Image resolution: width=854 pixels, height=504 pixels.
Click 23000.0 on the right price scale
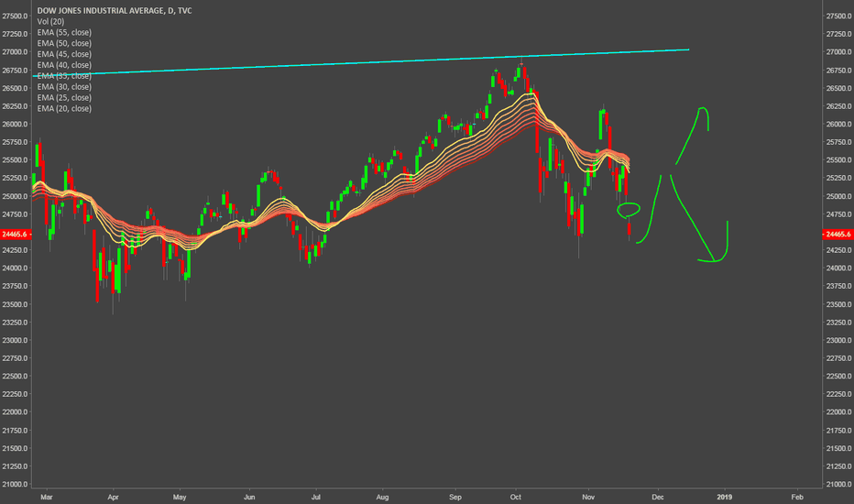pos(838,340)
